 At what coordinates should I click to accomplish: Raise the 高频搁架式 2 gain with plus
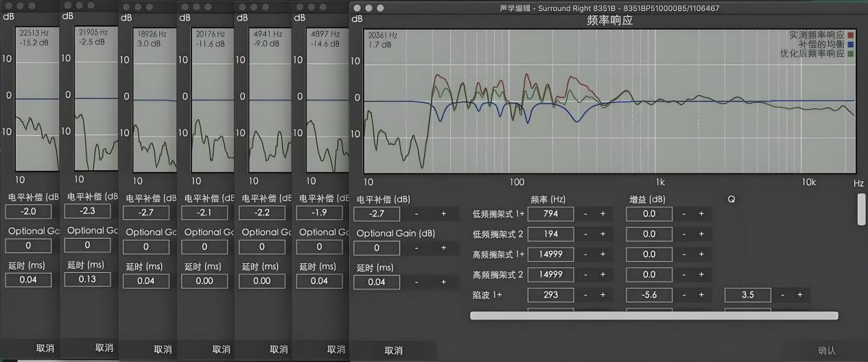pyautogui.click(x=701, y=275)
